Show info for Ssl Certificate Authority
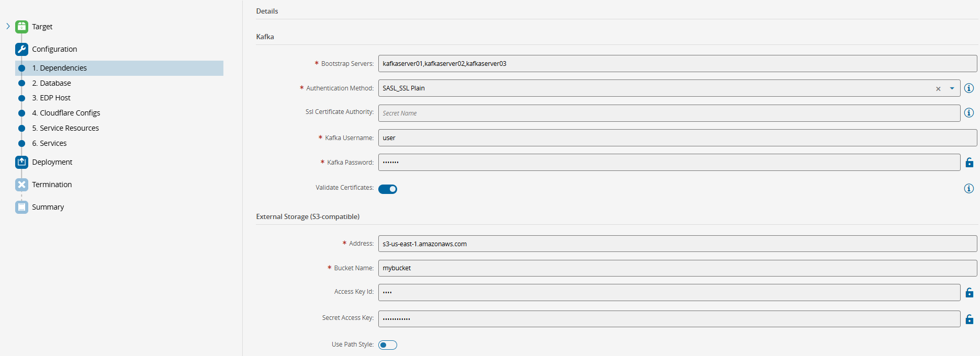The image size is (980, 356). (969, 113)
